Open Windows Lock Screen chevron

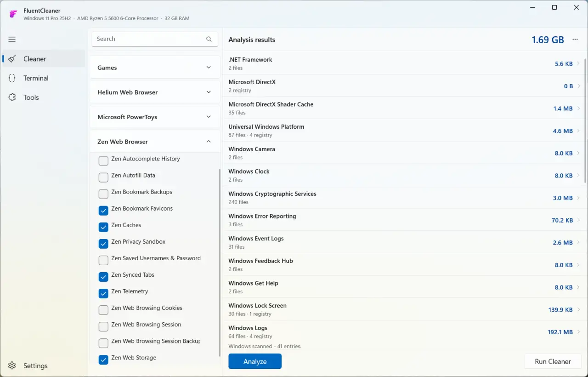point(578,309)
